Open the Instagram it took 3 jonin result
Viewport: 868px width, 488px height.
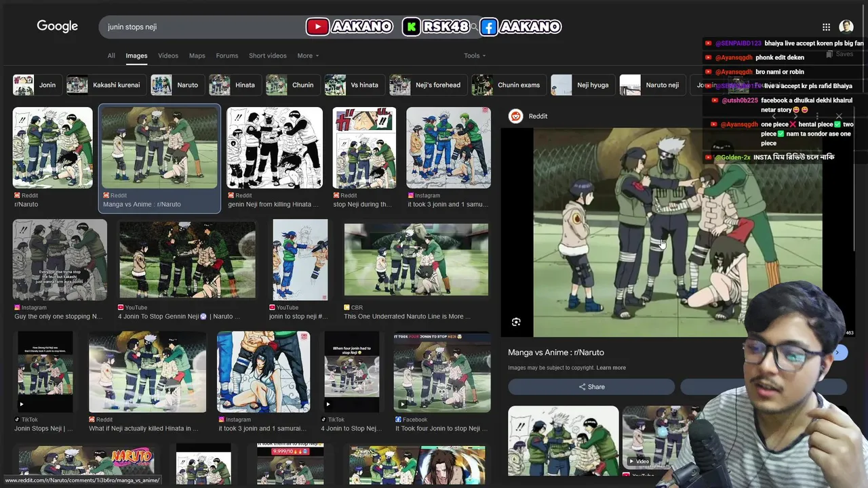coord(448,148)
